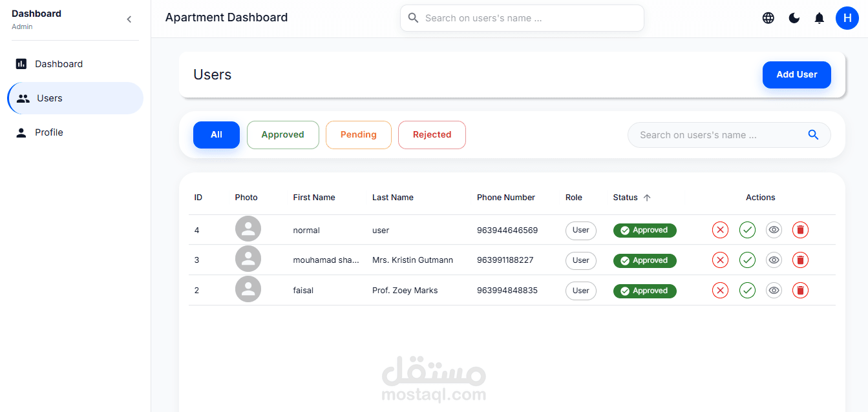Image resolution: width=868 pixels, height=412 pixels.
Task: Click the Apartment Dashboard title
Action: click(x=226, y=17)
